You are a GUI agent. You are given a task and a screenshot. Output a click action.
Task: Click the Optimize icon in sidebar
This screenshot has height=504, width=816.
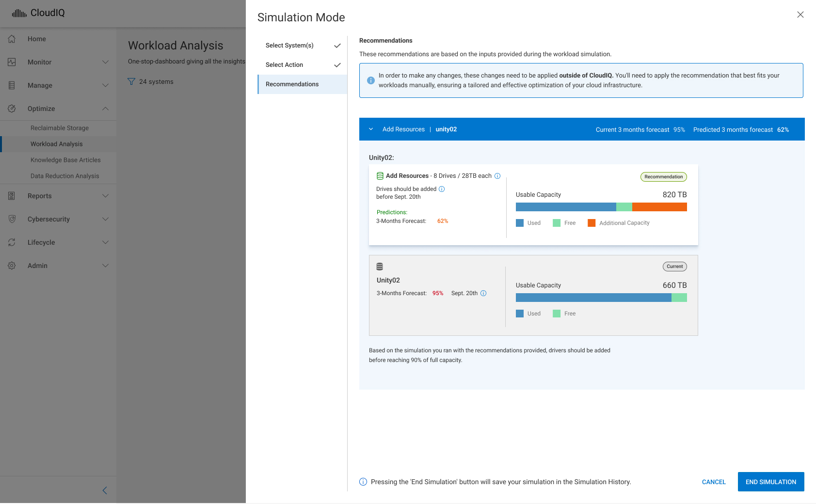[12, 109]
